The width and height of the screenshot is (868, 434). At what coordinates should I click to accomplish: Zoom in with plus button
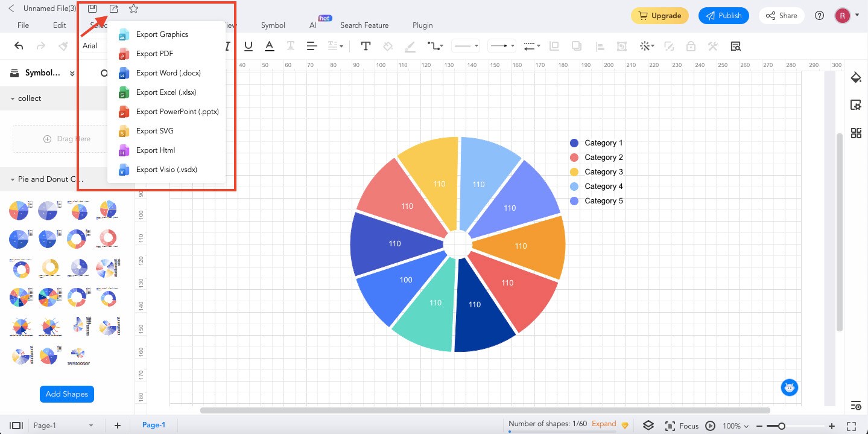coord(832,426)
